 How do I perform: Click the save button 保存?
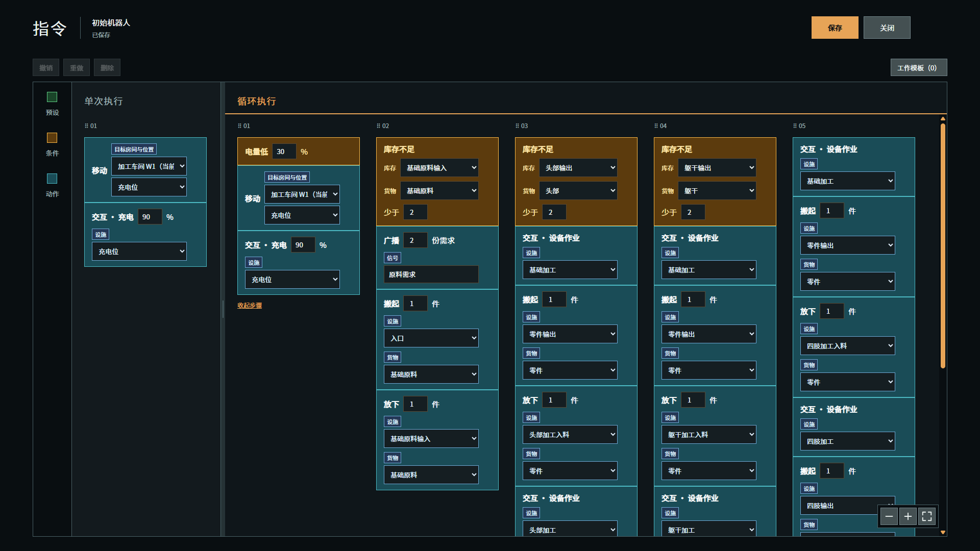pyautogui.click(x=835, y=28)
